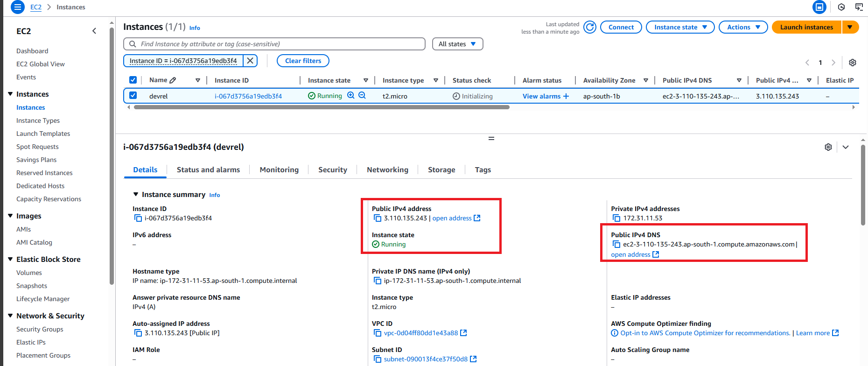868x366 pixels.
Task: Open the Actions dropdown menu
Action: click(743, 27)
